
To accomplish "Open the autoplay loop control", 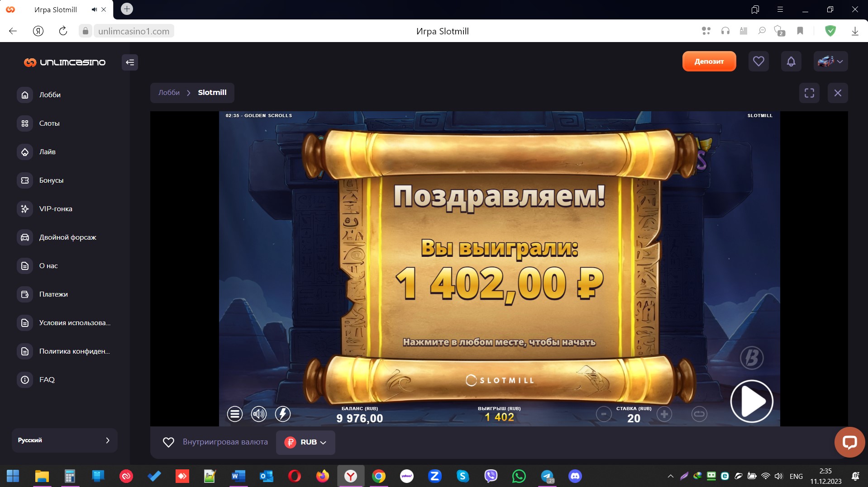I will point(699,414).
